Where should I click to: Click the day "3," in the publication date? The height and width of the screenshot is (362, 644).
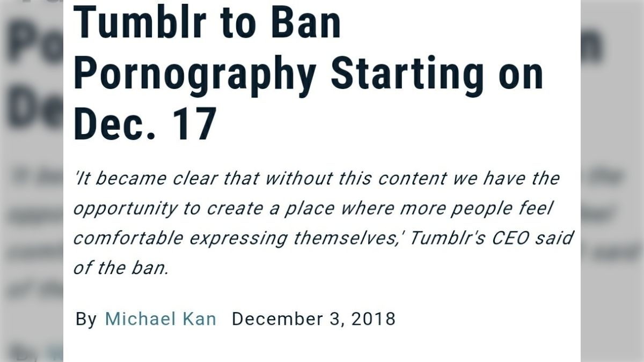(336, 319)
